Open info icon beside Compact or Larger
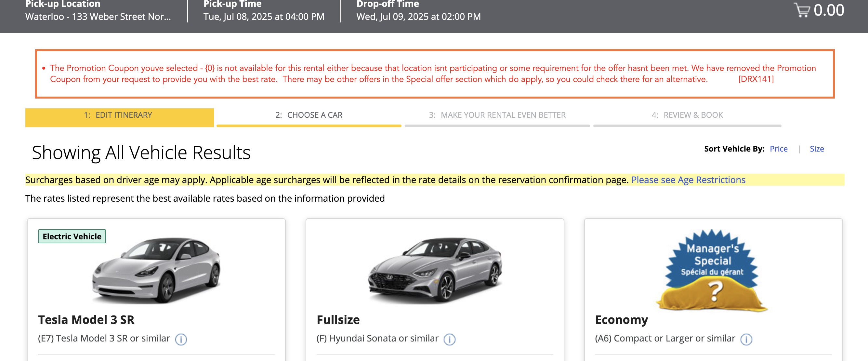The image size is (868, 361). tap(746, 339)
